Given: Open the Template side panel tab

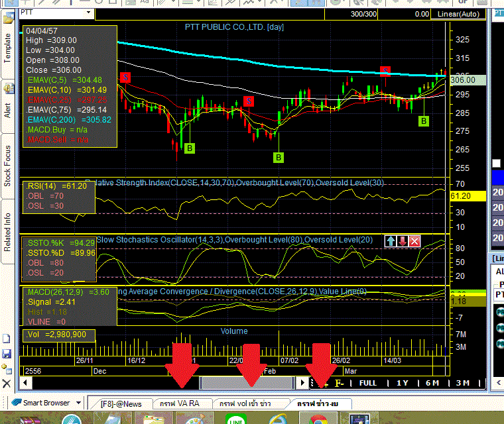Looking at the screenshot, I should coord(7,48).
